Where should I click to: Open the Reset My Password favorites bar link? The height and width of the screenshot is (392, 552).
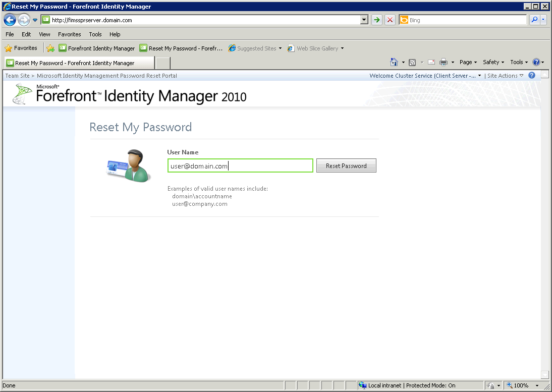181,48
